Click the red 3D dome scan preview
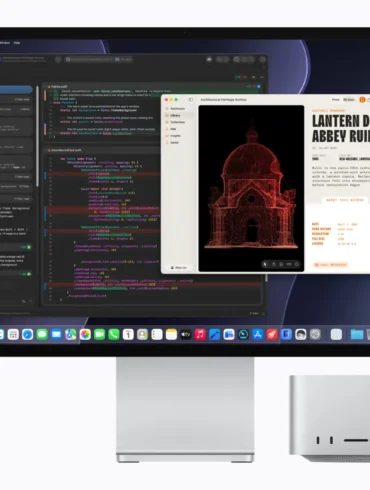 [x=251, y=188]
